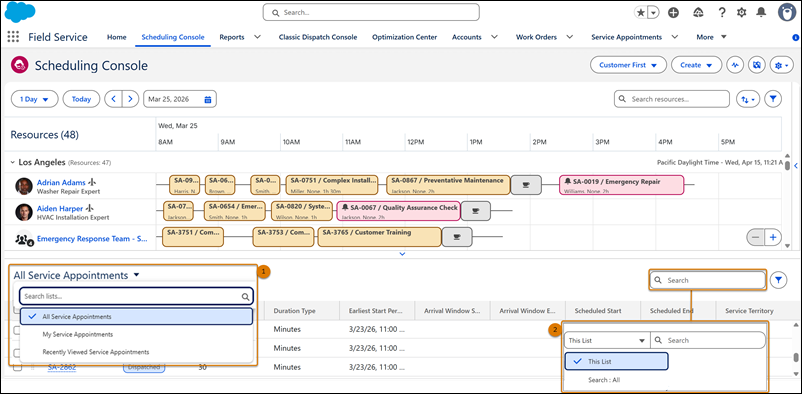Open the Customer First policy dropdown
Image resolution: width=802 pixels, height=394 pixels.
(x=628, y=65)
